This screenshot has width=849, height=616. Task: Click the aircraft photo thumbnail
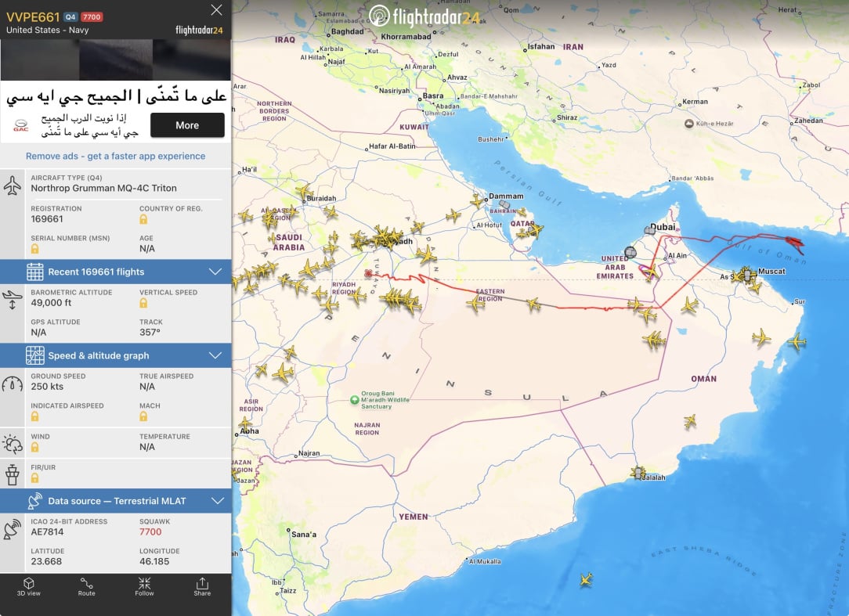[116, 59]
